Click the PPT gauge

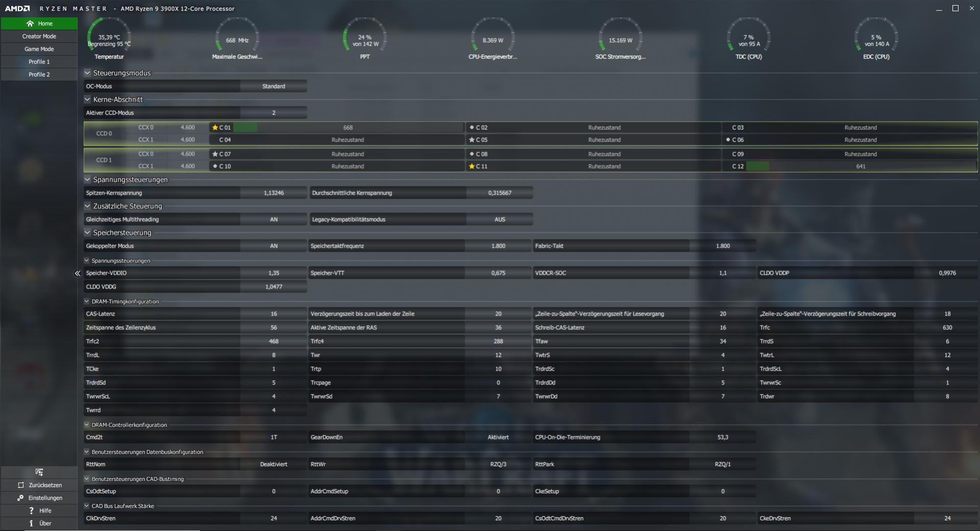[x=365, y=38]
